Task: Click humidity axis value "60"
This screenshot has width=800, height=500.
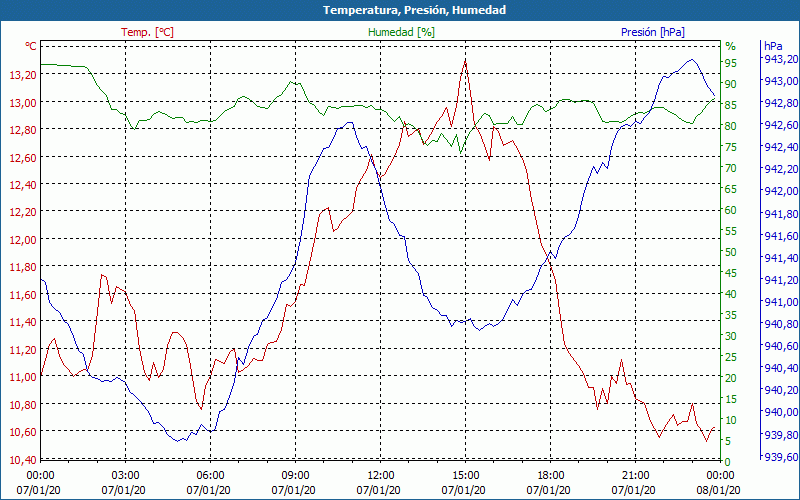Action: [731, 210]
